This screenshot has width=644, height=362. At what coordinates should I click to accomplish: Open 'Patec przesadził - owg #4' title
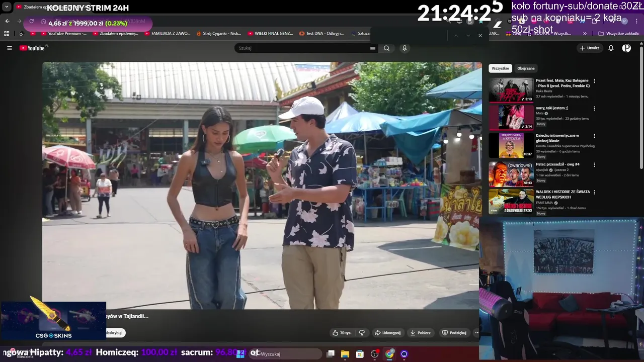pyautogui.click(x=557, y=164)
